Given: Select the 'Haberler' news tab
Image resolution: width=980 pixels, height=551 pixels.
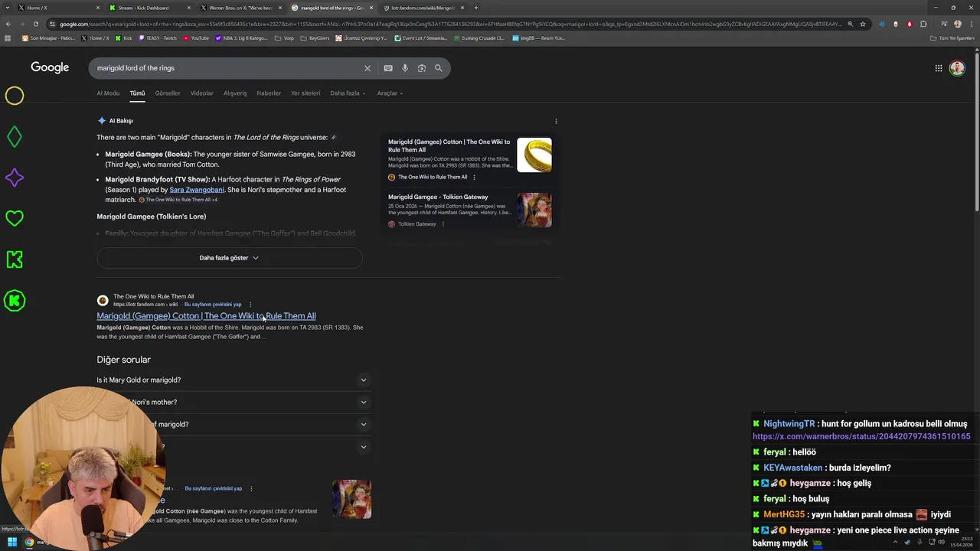Looking at the screenshot, I should [x=269, y=93].
